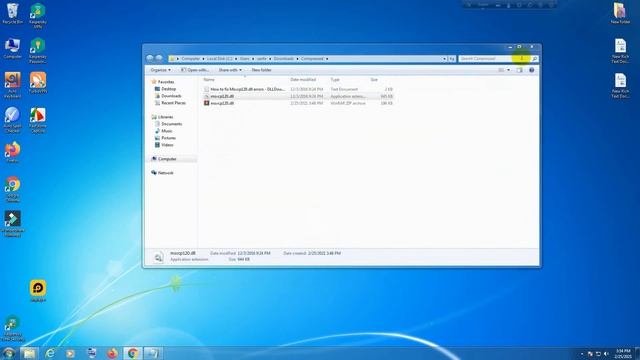Open the Kaspersky Total Security desktop shortcut
The height and width of the screenshot is (360, 640).
pos(12,328)
